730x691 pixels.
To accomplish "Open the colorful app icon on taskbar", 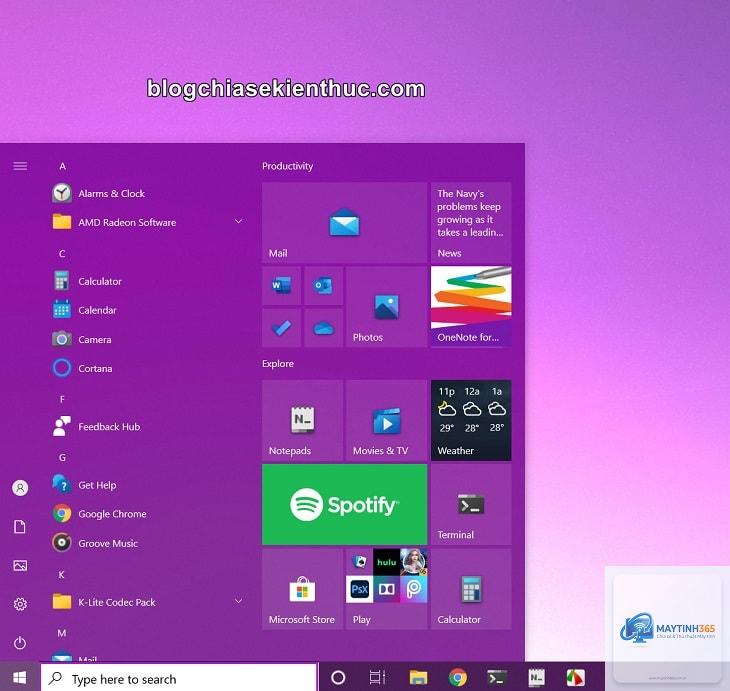I will click(575, 677).
